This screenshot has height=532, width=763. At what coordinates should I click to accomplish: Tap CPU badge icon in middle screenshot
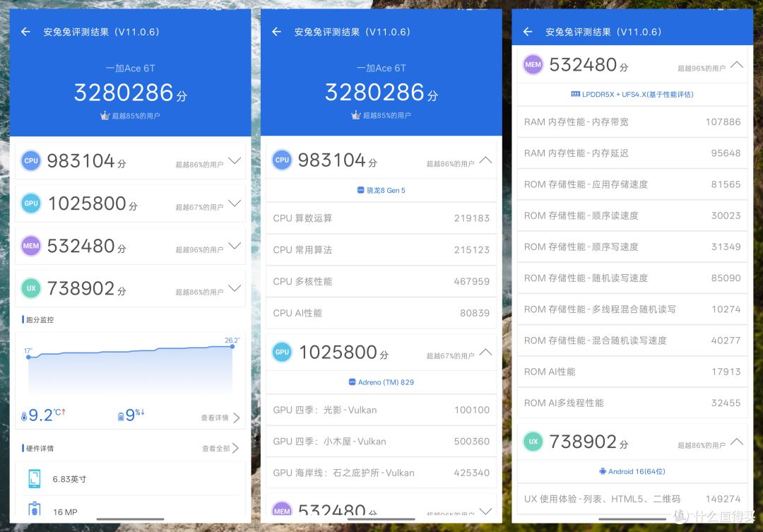tap(282, 160)
